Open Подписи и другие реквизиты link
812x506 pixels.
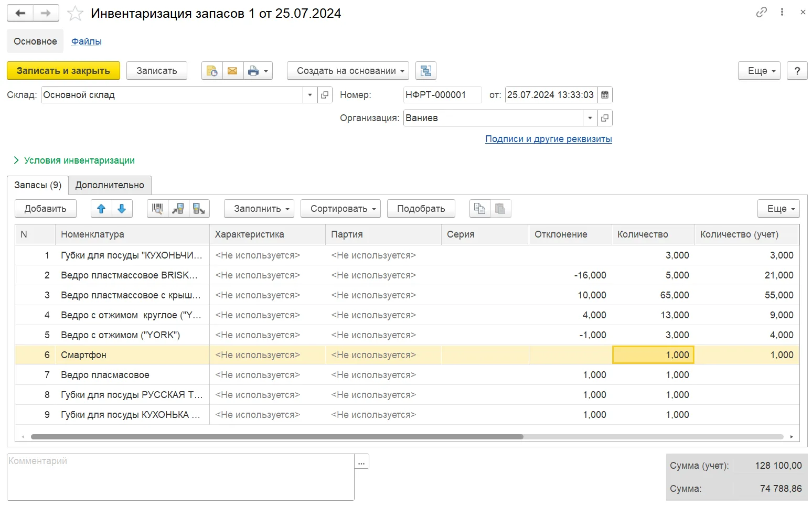point(549,139)
